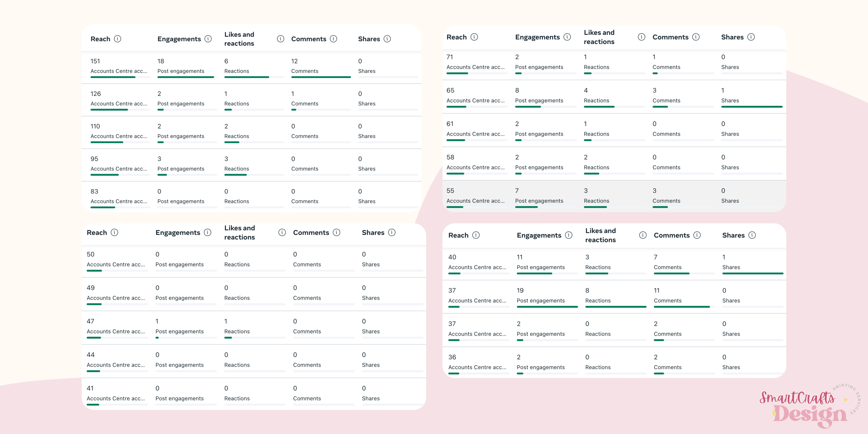Click progress bar under "19 Post engagements"

[547, 307]
